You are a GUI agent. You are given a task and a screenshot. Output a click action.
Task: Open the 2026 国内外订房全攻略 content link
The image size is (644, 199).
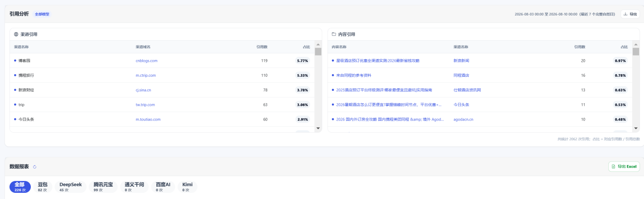pos(390,119)
